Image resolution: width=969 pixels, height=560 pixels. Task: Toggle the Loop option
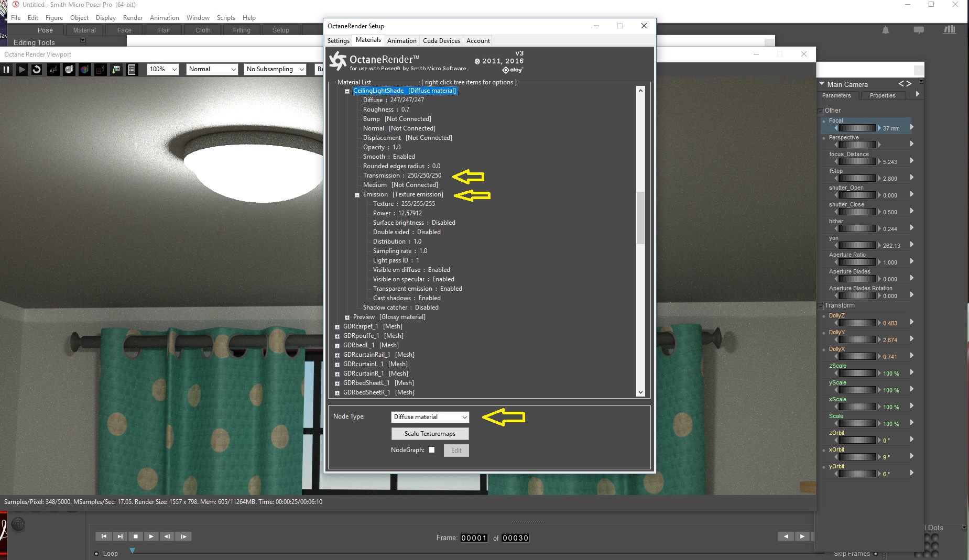pyautogui.click(x=96, y=554)
